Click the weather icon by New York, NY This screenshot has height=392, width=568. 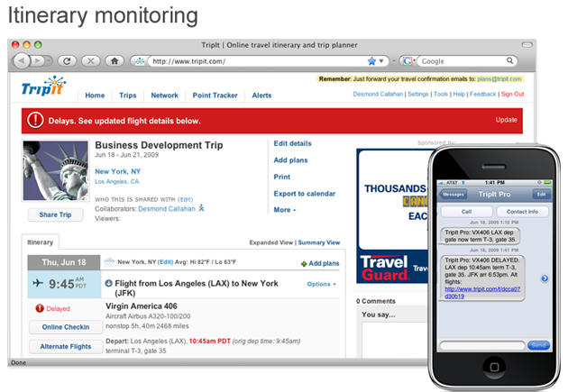tap(109, 262)
